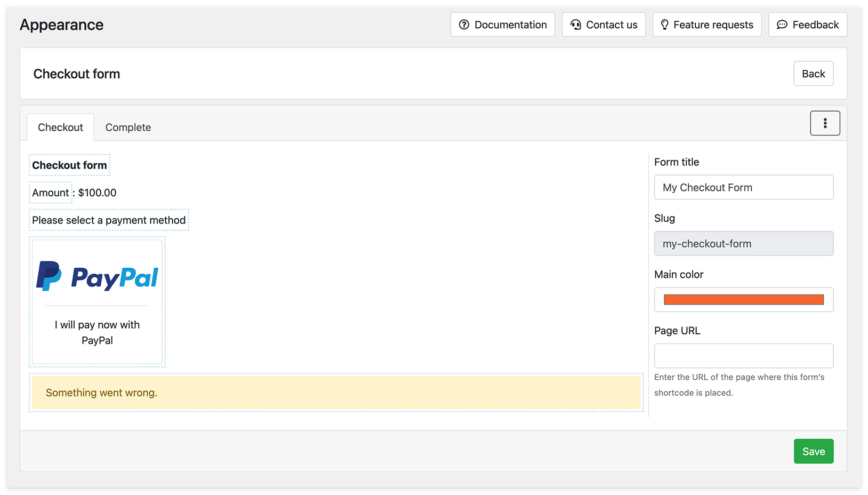Open the Main color orange swatch picker
The height and width of the screenshot is (495, 868).
(x=743, y=299)
